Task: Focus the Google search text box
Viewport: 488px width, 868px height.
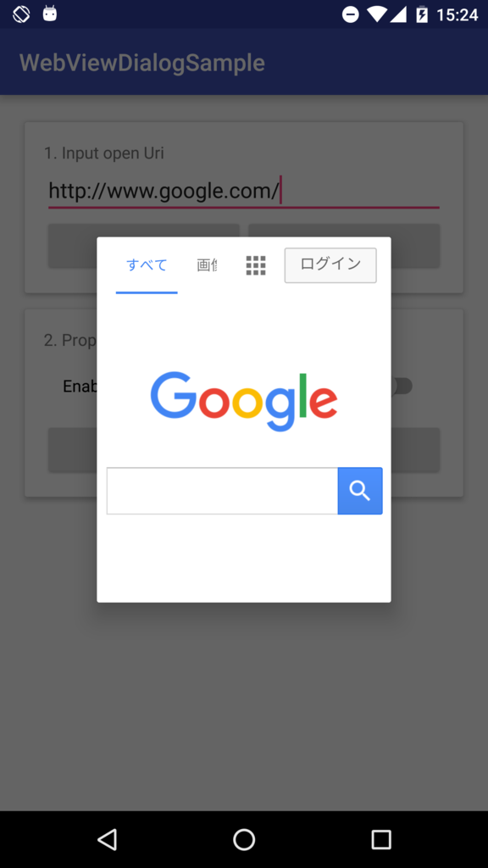Action: [223, 491]
